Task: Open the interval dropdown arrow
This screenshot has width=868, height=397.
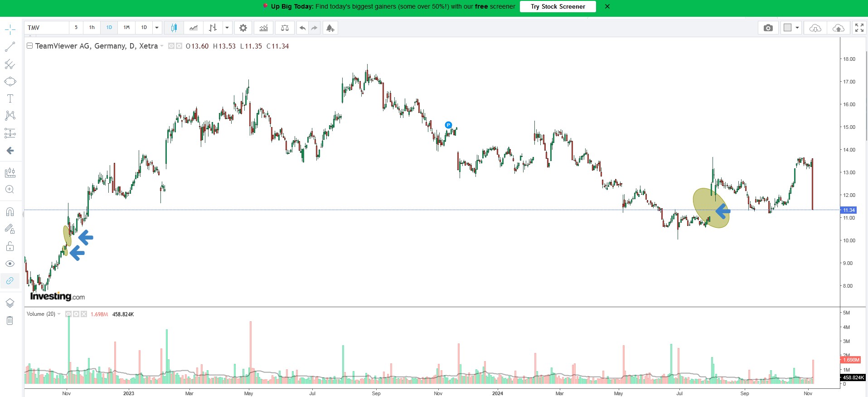Action: 157,28
